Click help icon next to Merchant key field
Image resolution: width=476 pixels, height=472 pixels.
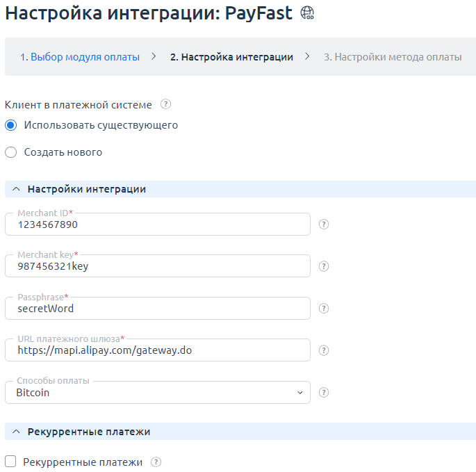click(323, 266)
